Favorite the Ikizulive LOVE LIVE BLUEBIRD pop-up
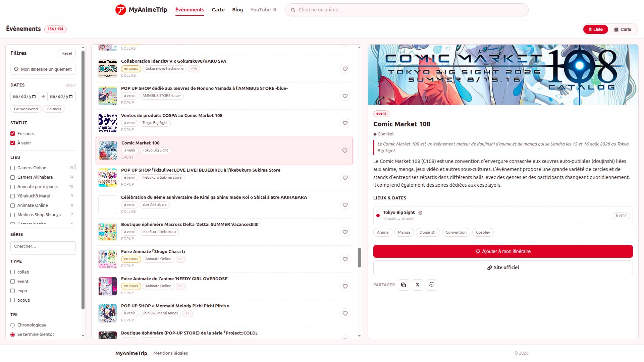Image resolution: width=644 pixels, height=362 pixels. tap(345, 178)
